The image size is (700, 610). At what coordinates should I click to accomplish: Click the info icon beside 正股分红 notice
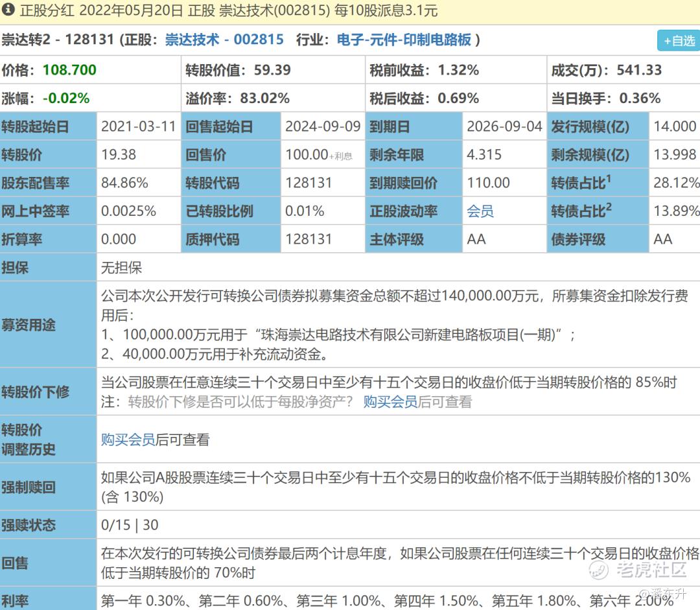pyautogui.click(x=8, y=9)
